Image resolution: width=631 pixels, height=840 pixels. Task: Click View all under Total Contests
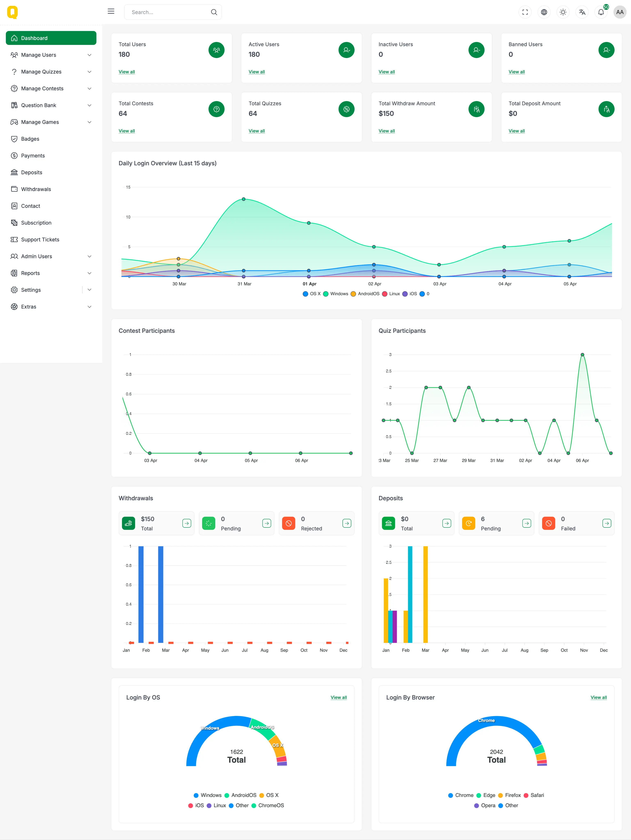point(126,131)
